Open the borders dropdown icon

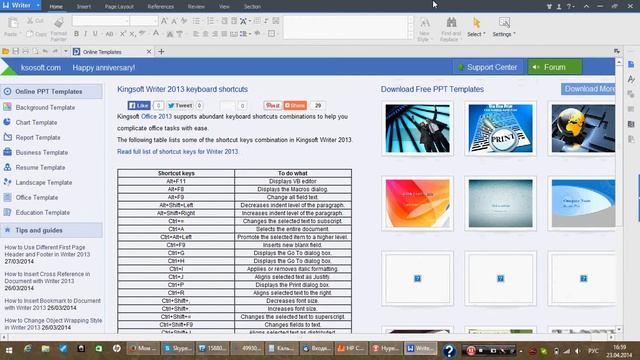click(272, 34)
